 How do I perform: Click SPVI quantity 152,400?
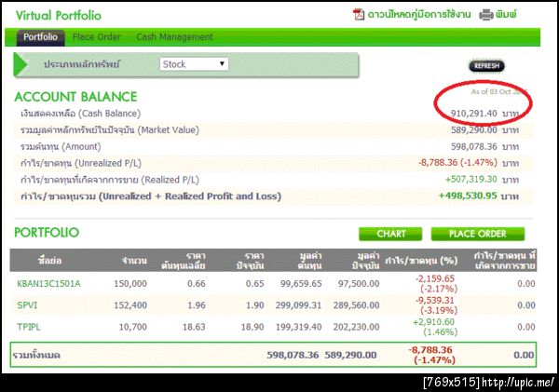coord(130,305)
